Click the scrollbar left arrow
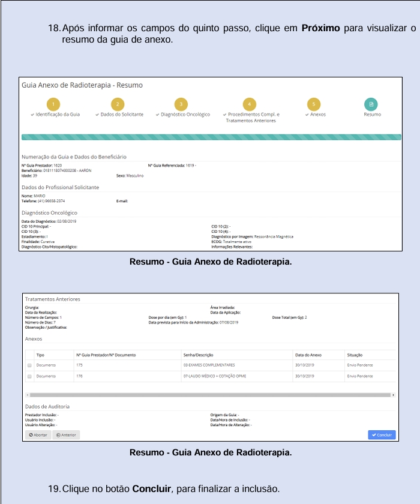This screenshot has width=420, height=504. point(28,395)
